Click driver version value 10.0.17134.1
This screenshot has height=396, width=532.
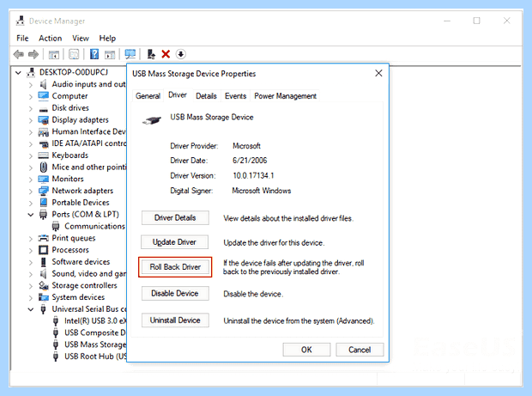(253, 175)
